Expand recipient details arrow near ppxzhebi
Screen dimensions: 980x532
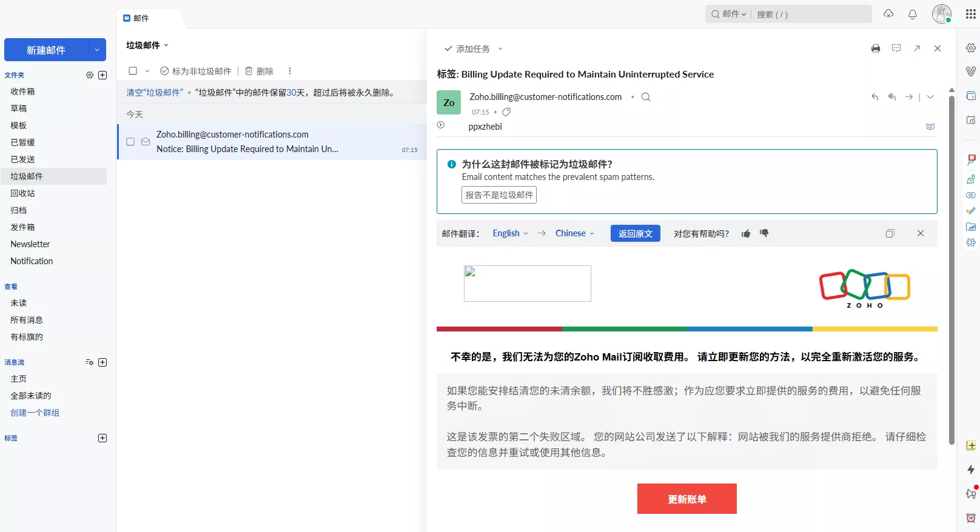click(x=441, y=125)
